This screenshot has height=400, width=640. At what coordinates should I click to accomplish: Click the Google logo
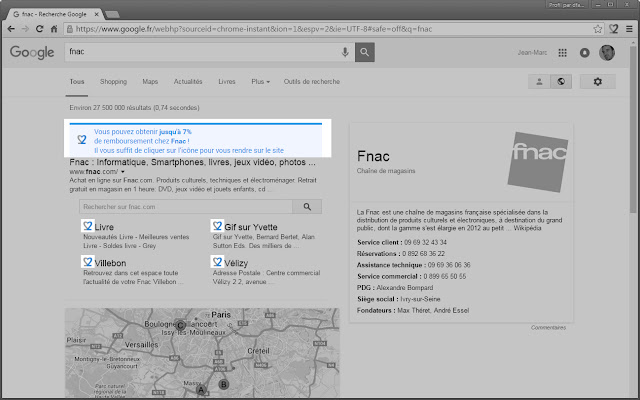point(32,52)
